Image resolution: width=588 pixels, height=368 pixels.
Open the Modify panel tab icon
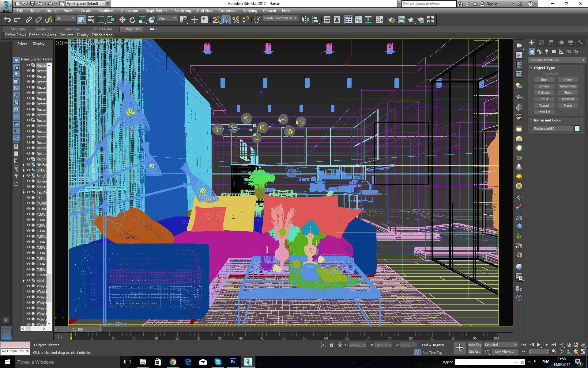541,43
